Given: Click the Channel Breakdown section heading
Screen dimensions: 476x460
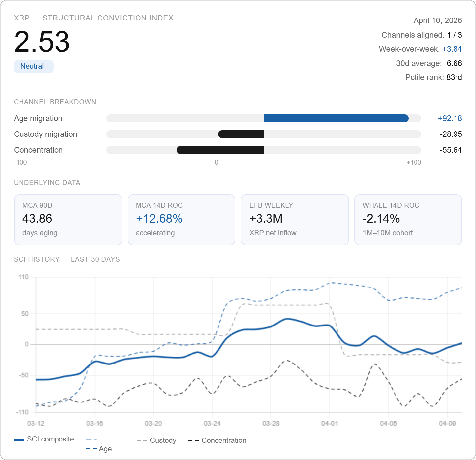Looking at the screenshot, I should click(x=55, y=102).
